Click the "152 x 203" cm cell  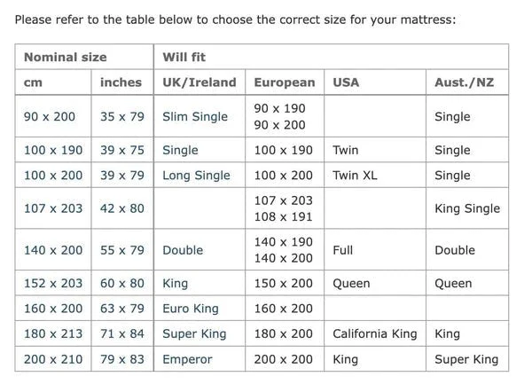point(53,284)
